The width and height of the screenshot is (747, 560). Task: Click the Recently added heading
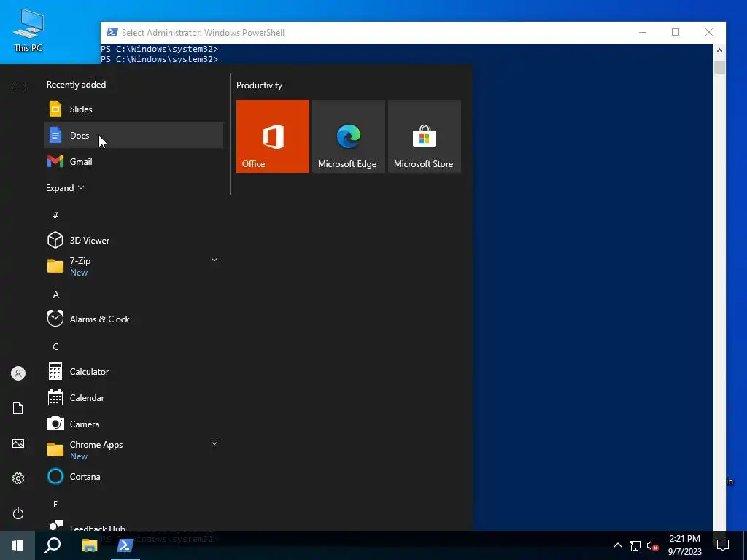76,85
